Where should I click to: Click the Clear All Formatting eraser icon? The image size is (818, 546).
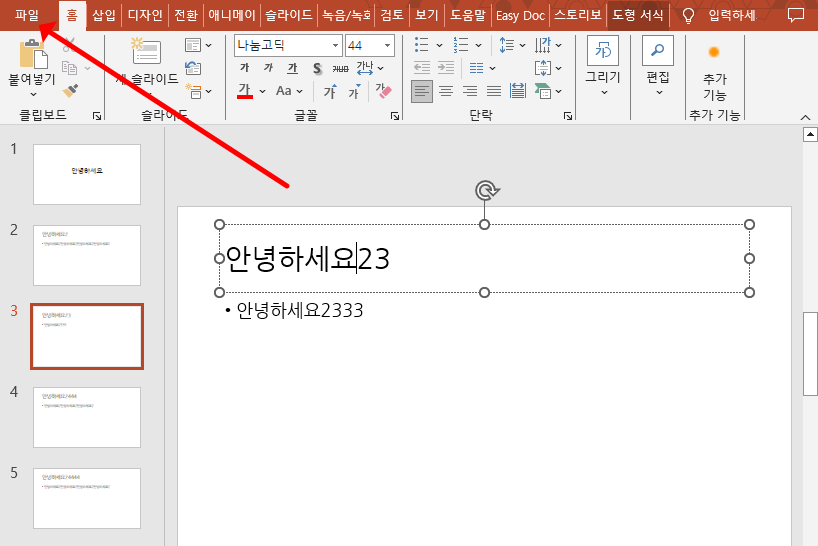(x=383, y=91)
